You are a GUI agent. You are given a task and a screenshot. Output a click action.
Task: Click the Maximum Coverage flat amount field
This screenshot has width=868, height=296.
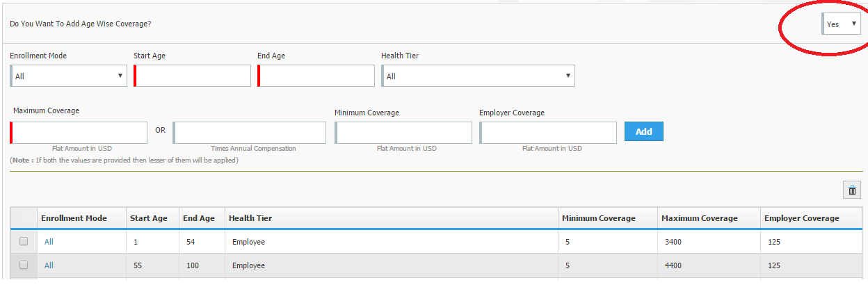click(79, 133)
